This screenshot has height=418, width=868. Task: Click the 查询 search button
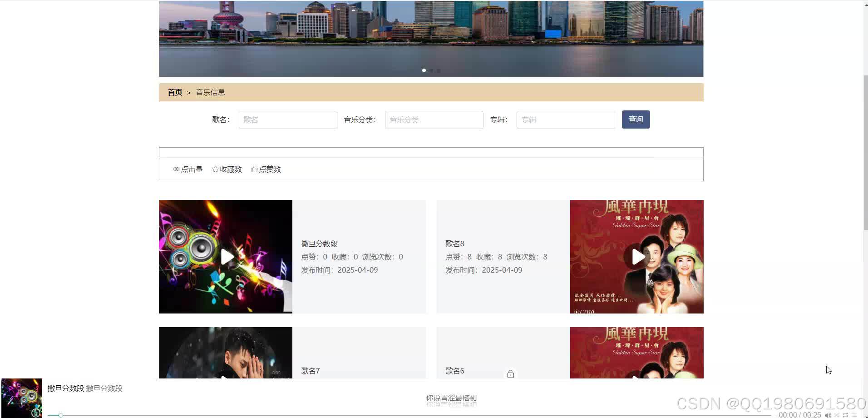coord(636,119)
